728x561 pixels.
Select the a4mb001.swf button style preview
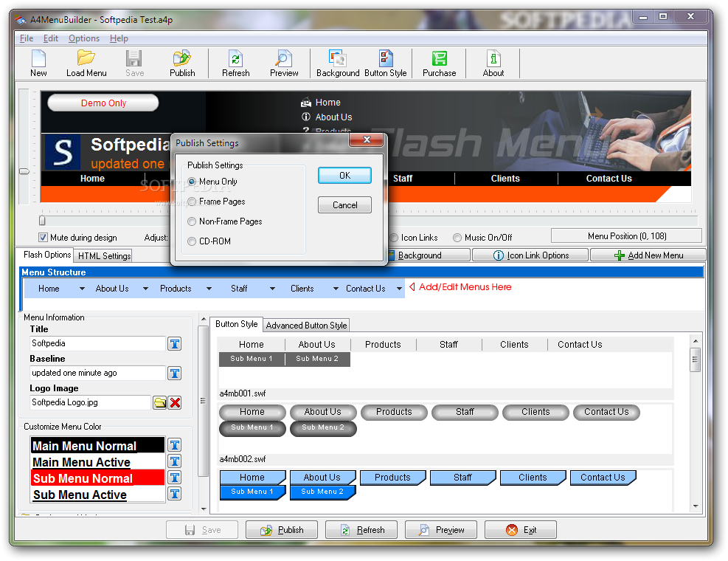[x=446, y=362]
